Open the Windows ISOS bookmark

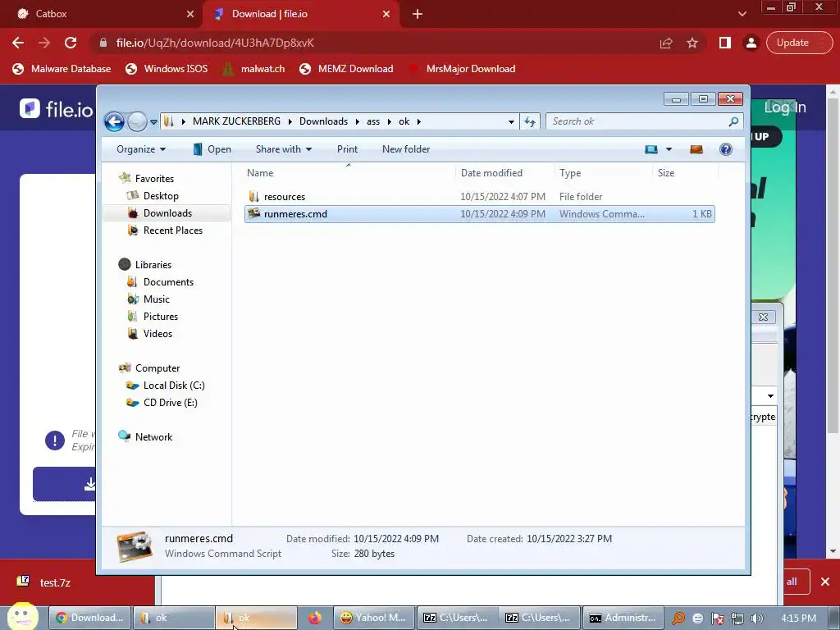(166, 69)
